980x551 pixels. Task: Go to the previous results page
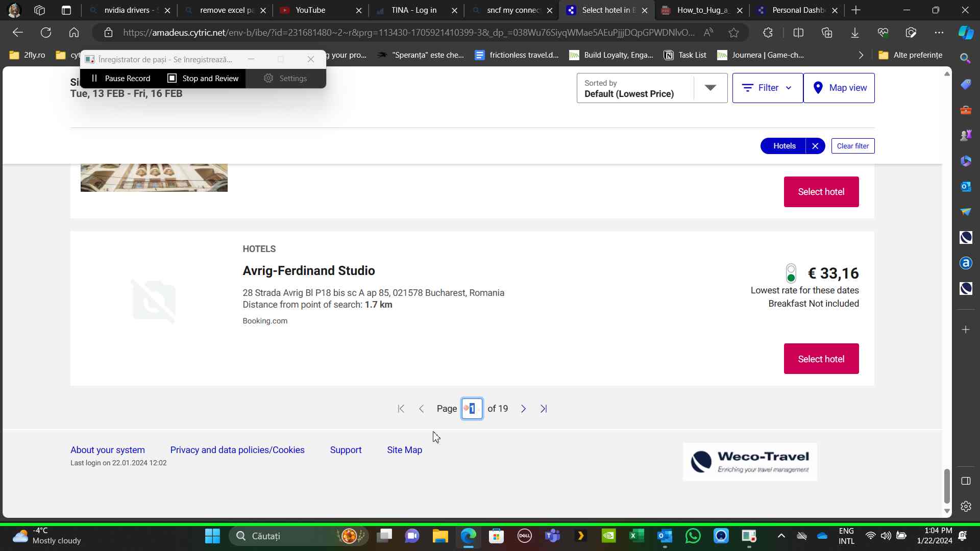coord(422,409)
